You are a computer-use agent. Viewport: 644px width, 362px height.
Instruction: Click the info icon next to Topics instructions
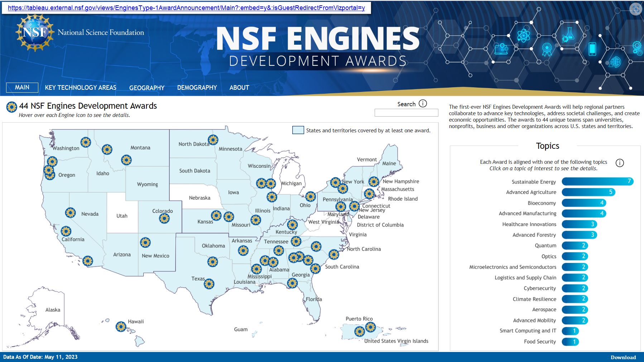point(620,163)
